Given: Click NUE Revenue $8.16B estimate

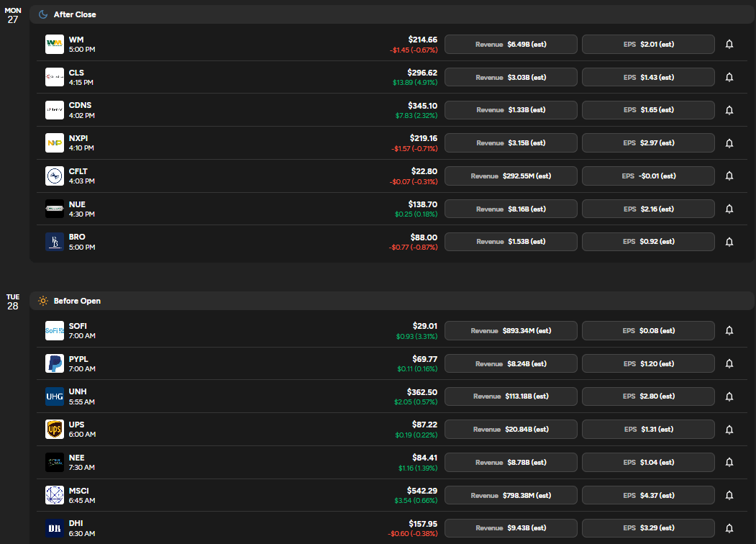Looking at the screenshot, I should [x=511, y=209].
